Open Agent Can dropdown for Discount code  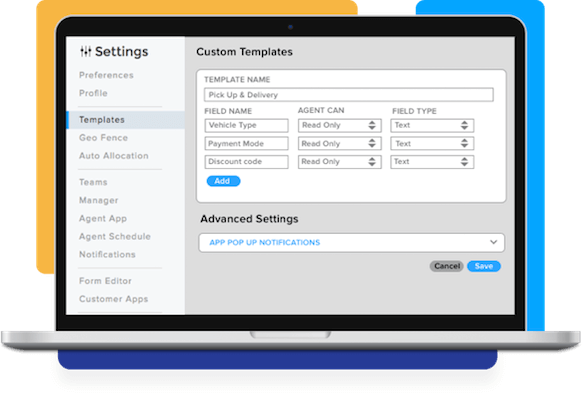(x=339, y=162)
